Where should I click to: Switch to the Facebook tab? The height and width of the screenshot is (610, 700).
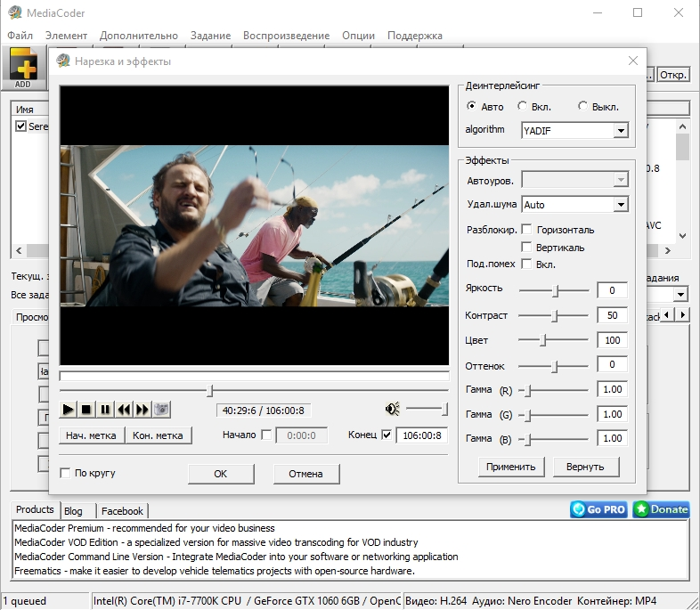(122, 511)
